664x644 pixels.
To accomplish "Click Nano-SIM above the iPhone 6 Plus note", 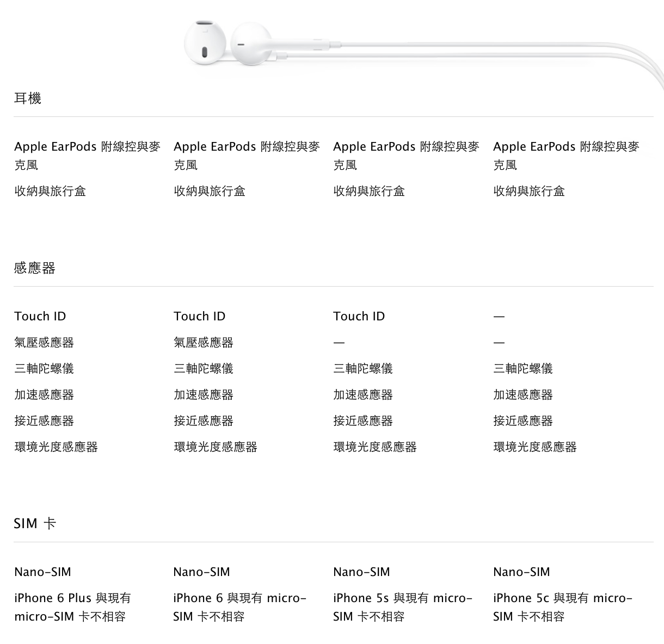I will (x=43, y=572).
